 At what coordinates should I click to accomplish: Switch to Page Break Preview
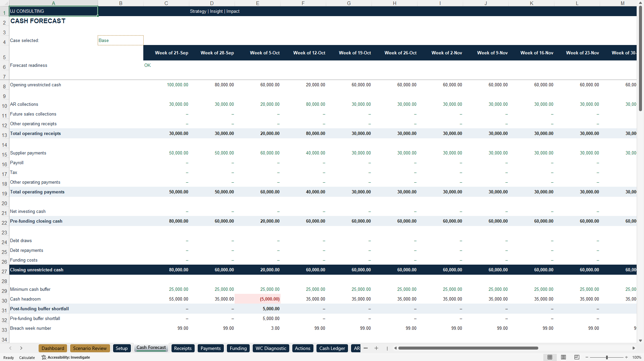[x=577, y=357]
